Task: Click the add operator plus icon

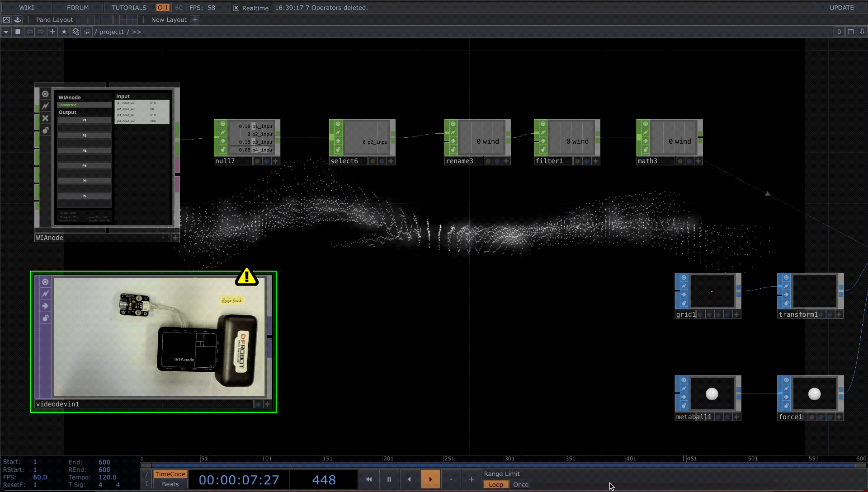Action: pos(52,32)
